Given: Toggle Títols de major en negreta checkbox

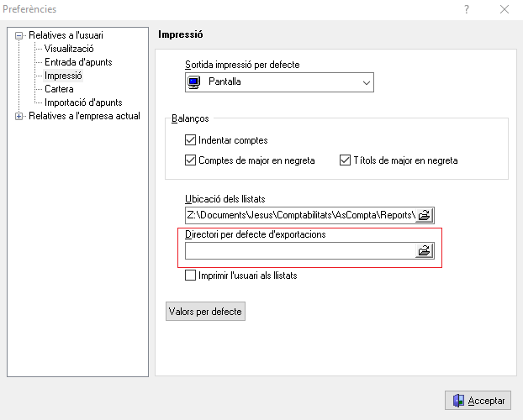Looking at the screenshot, I should pyautogui.click(x=346, y=160).
